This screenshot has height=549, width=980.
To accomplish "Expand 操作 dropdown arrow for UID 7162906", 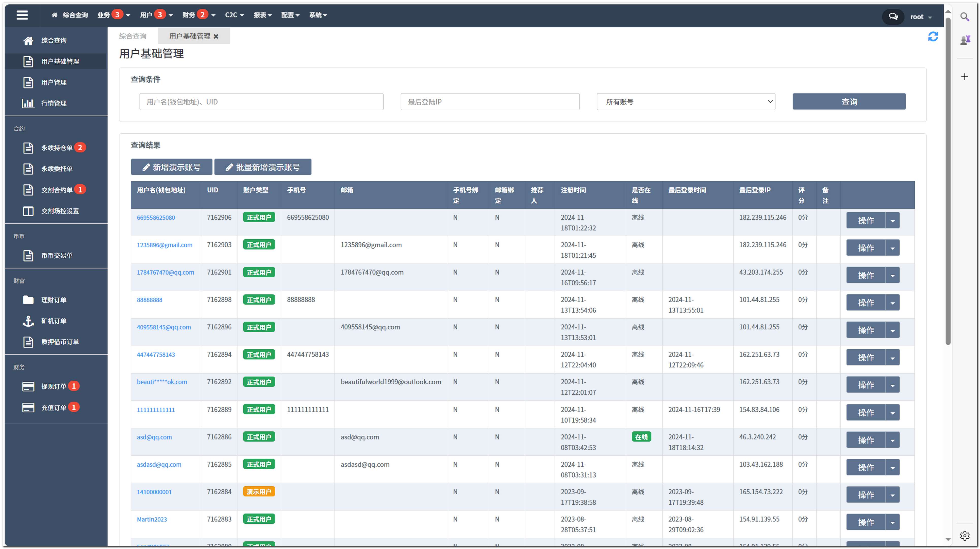I will tap(892, 221).
